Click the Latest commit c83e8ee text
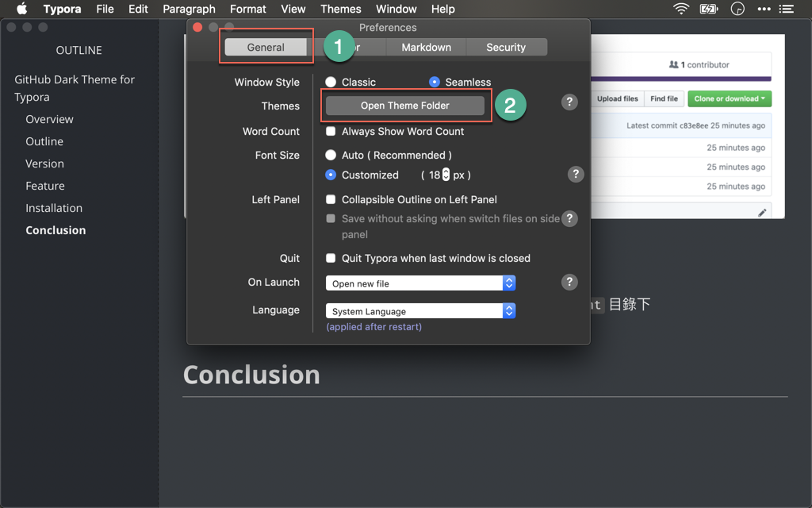 667,125
